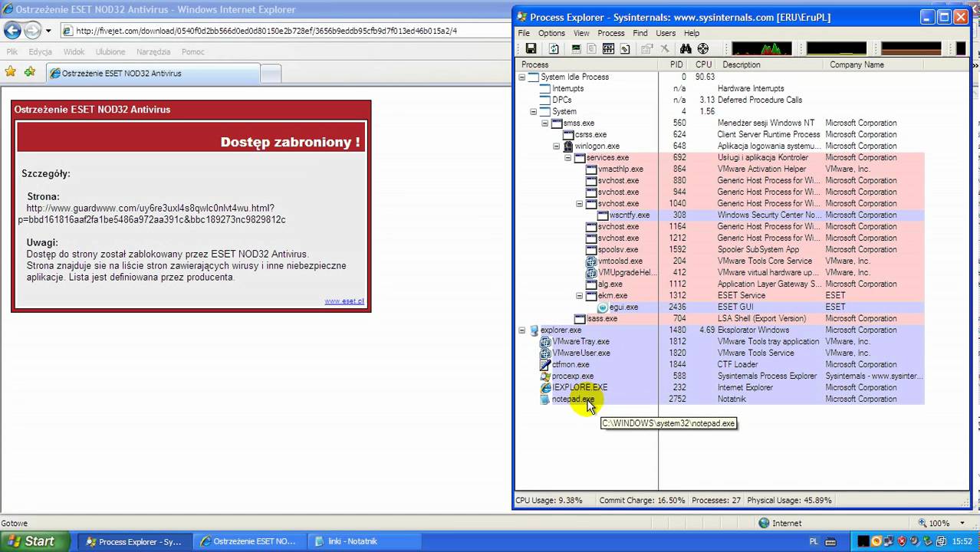The height and width of the screenshot is (552, 980).
Task: Select the wscntfy.exe process row
Action: click(x=720, y=215)
